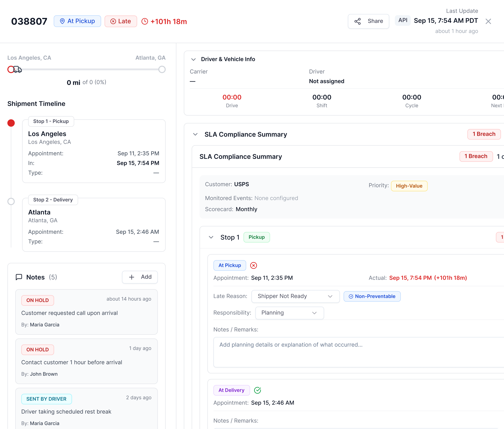The image size is (504, 429).
Task: Collapse the Driver & Vehicle Info section
Action: coord(193,59)
